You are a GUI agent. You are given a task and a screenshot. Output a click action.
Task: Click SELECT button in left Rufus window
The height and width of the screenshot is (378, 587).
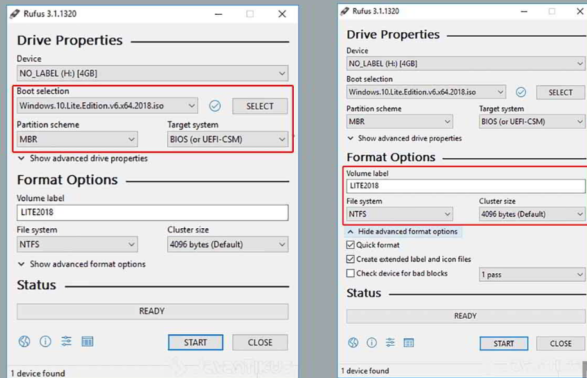pyautogui.click(x=260, y=106)
